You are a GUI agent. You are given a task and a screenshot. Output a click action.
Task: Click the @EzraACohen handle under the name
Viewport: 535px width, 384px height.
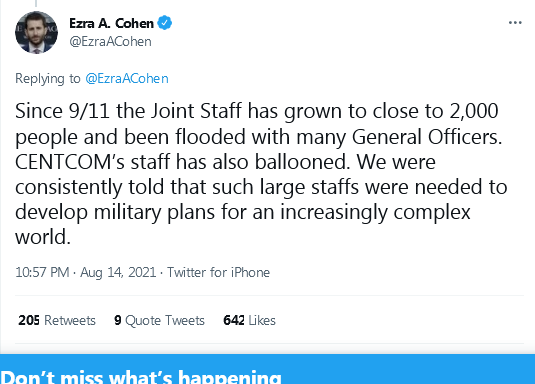pos(110,42)
